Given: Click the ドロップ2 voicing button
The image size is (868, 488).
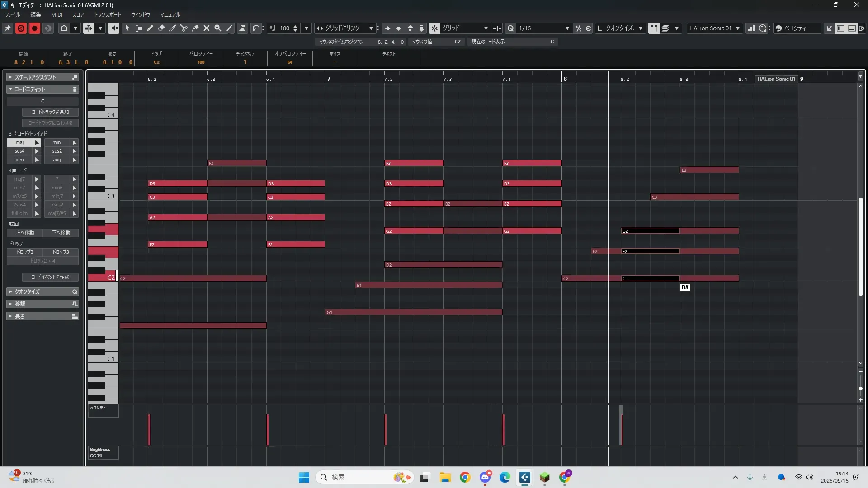Looking at the screenshot, I should pos(25,252).
